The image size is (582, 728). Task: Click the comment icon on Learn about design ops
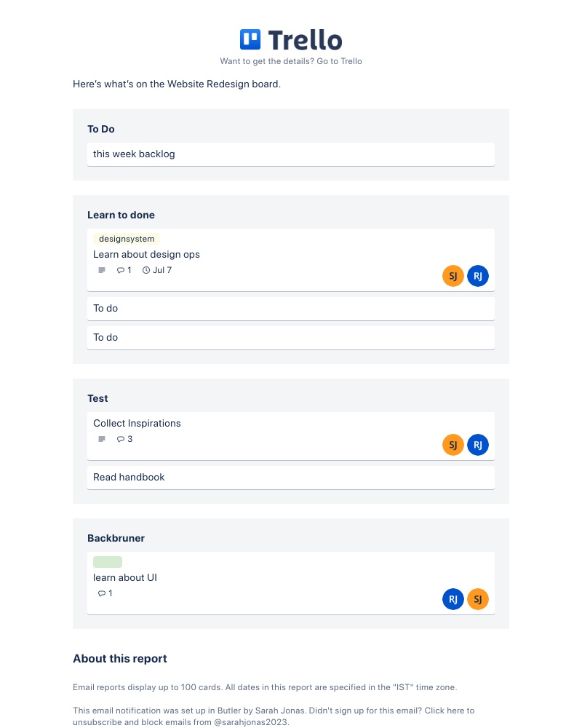pos(121,270)
